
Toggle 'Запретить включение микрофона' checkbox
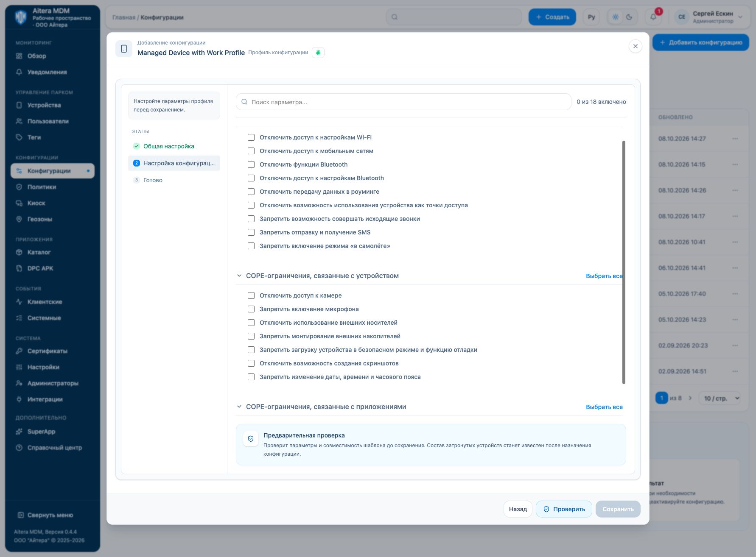click(251, 309)
